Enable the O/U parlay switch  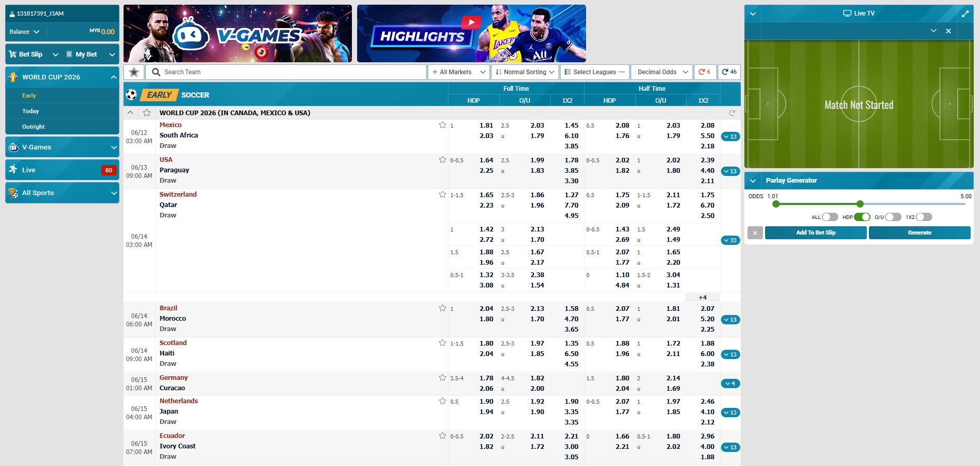pos(893,217)
